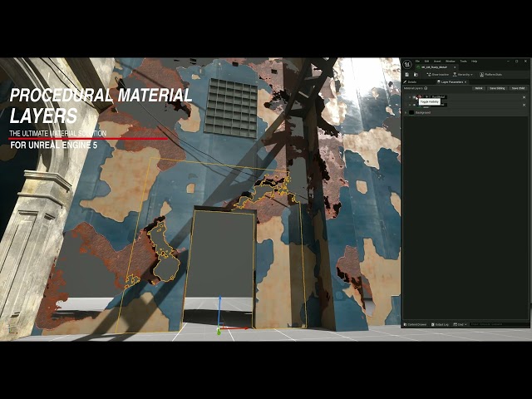This screenshot has width=532, height=399.
Task: Click the Relink button
Action: pos(479,88)
